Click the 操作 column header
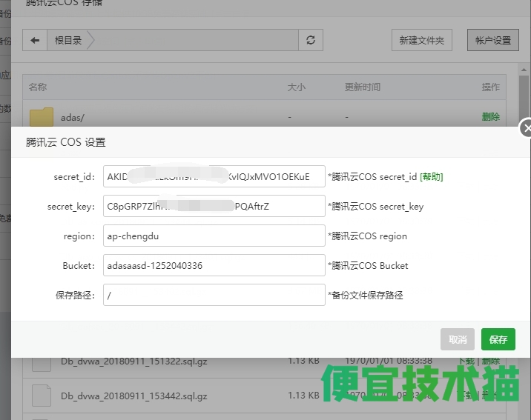This screenshot has height=420, width=531. click(x=491, y=87)
